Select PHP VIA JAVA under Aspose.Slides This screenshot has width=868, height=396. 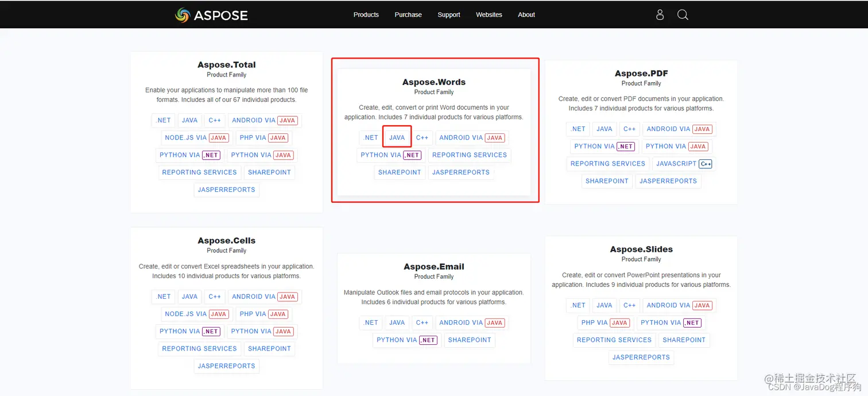605,323
